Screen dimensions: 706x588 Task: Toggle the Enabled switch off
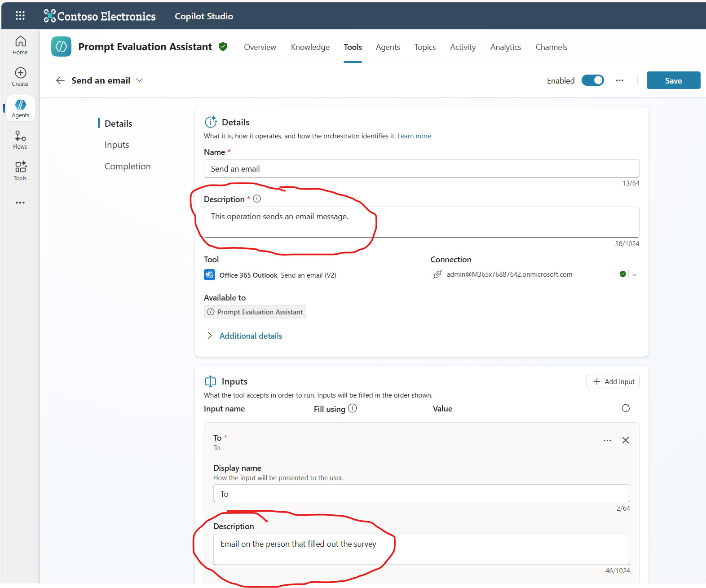point(593,80)
